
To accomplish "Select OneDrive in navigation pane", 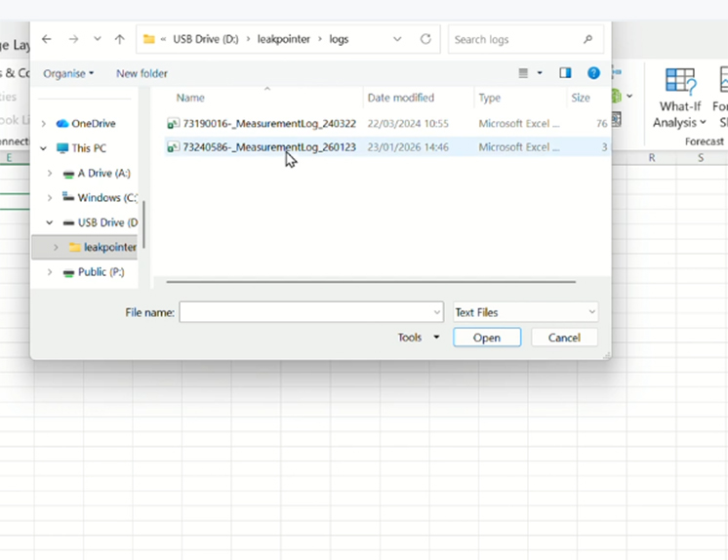I will (93, 124).
